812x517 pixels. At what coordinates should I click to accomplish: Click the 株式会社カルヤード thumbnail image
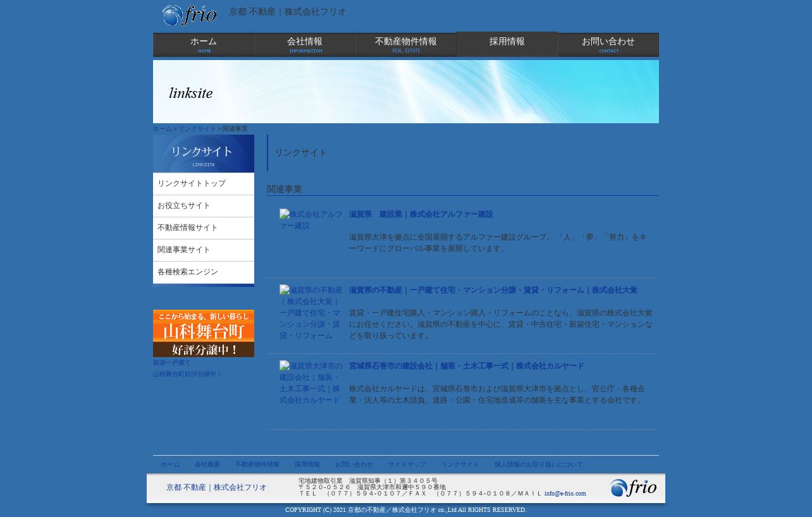311,383
